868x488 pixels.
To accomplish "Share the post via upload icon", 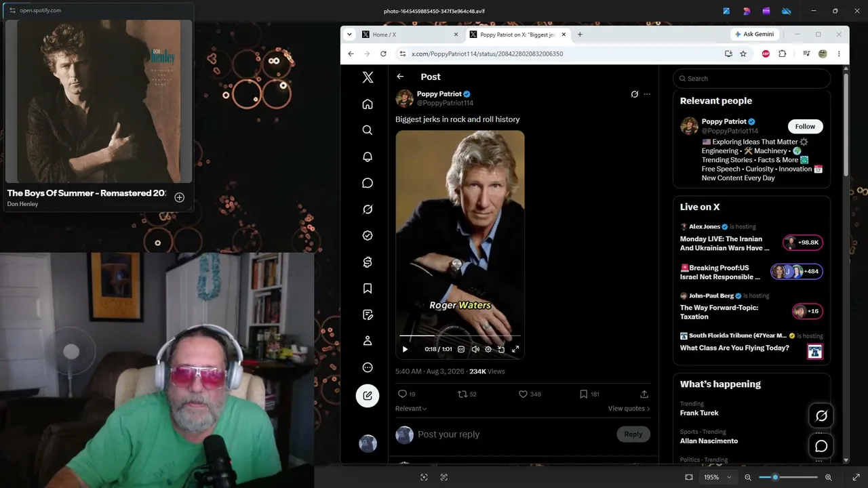I will (644, 394).
